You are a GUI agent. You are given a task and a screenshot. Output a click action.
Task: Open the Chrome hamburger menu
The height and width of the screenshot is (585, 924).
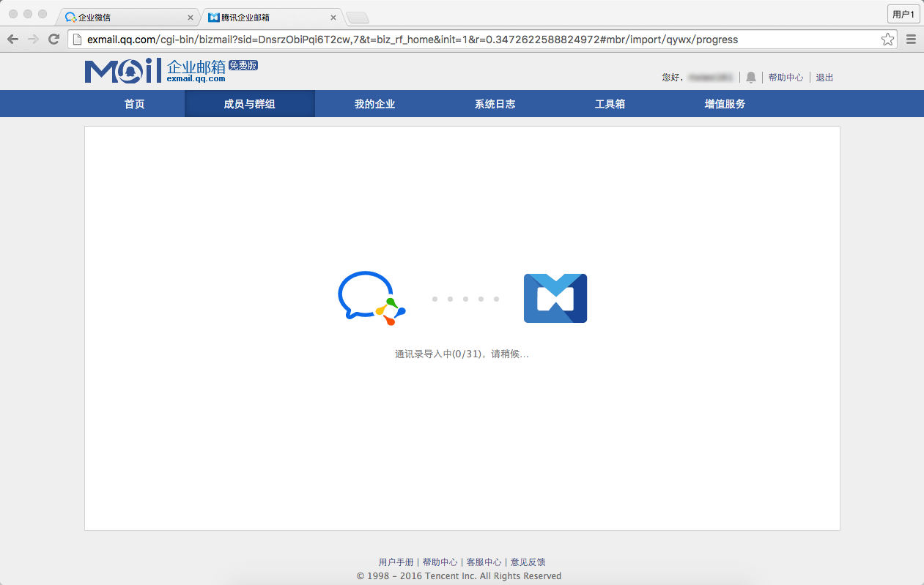pos(912,40)
